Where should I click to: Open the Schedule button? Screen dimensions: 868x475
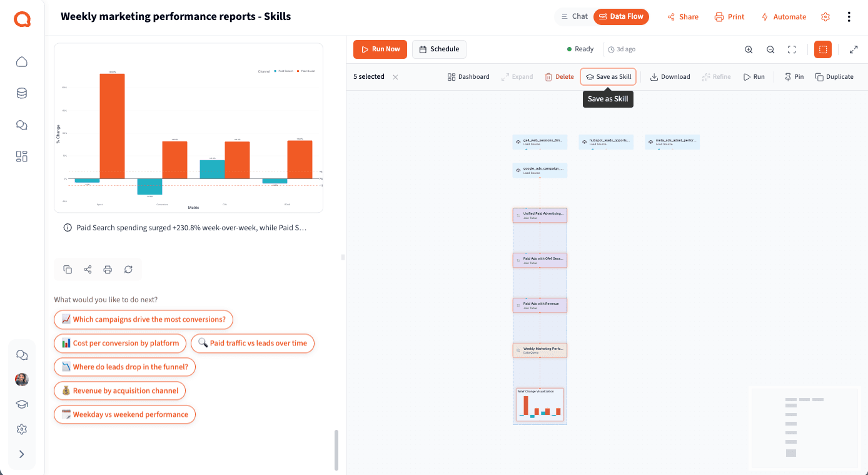439,49
